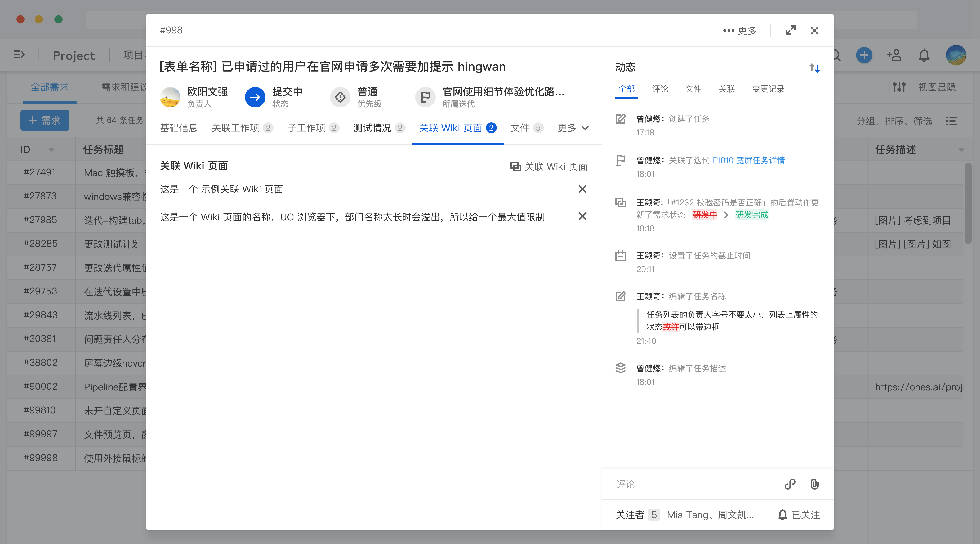Open notifications bell in background toolbar
Image resolution: width=980 pixels, height=544 pixels.
pyautogui.click(x=924, y=56)
